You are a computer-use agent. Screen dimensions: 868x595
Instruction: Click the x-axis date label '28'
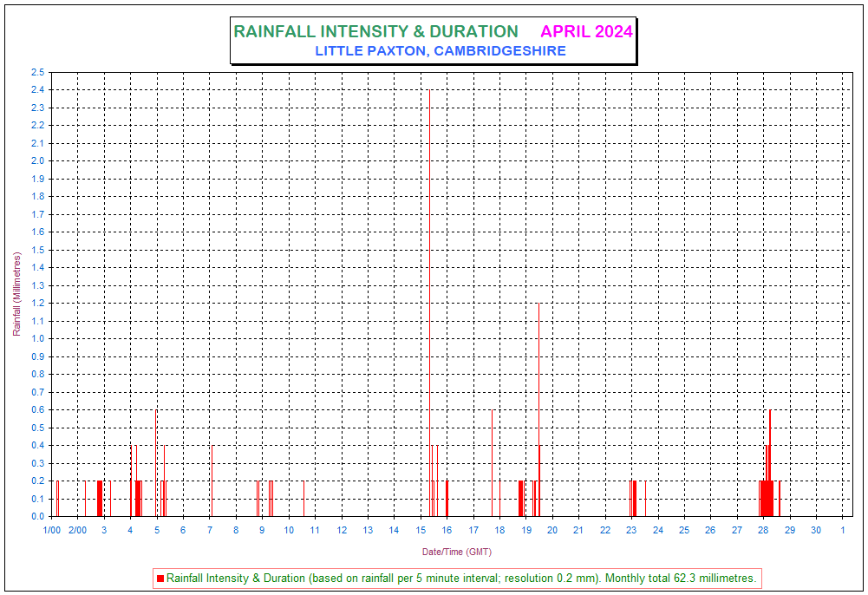click(x=763, y=530)
